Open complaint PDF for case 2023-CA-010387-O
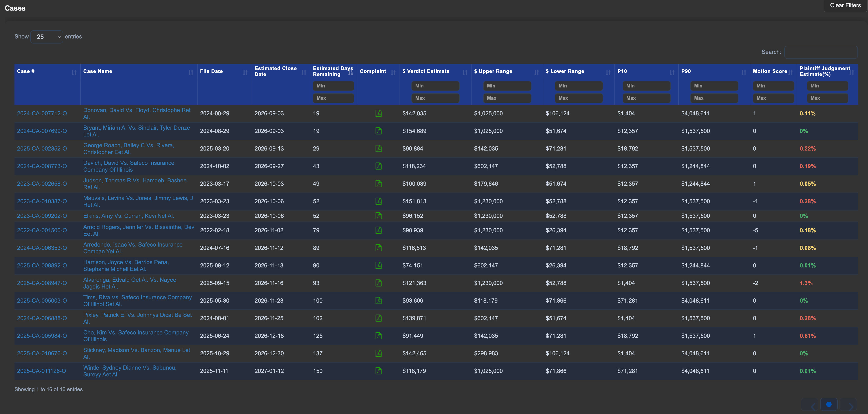Screen dimensions: 868x414 pos(378,201)
